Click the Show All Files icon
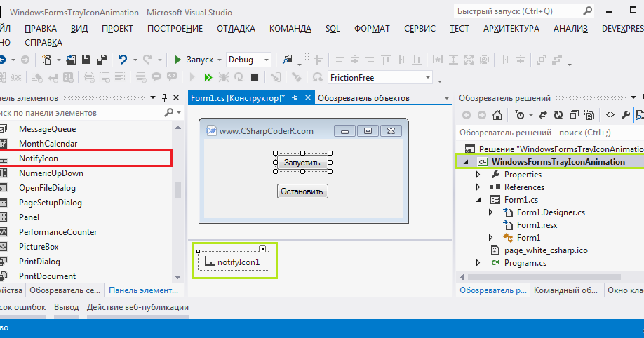This screenshot has height=338, width=644. point(589,116)
